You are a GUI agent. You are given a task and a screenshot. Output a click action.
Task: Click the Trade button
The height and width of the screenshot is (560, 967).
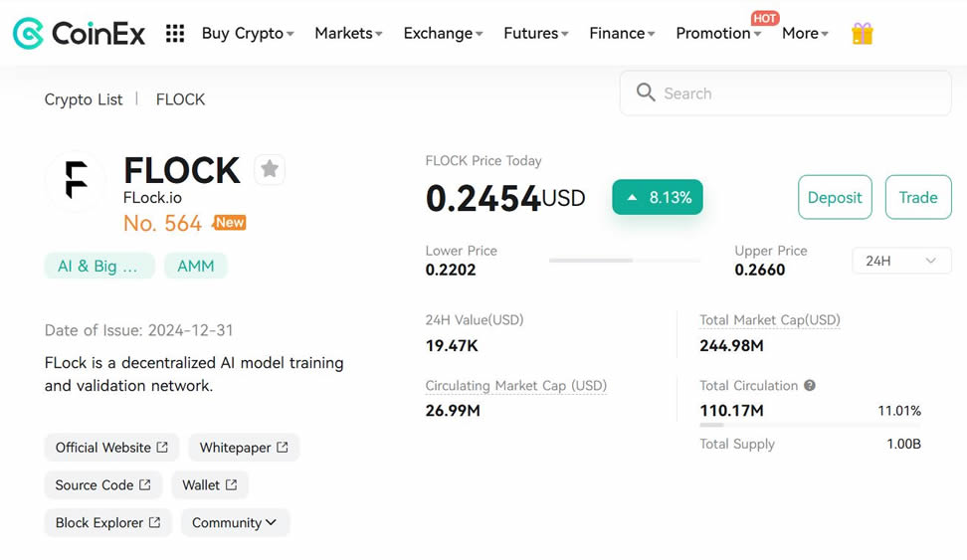(x=917, y=197)
